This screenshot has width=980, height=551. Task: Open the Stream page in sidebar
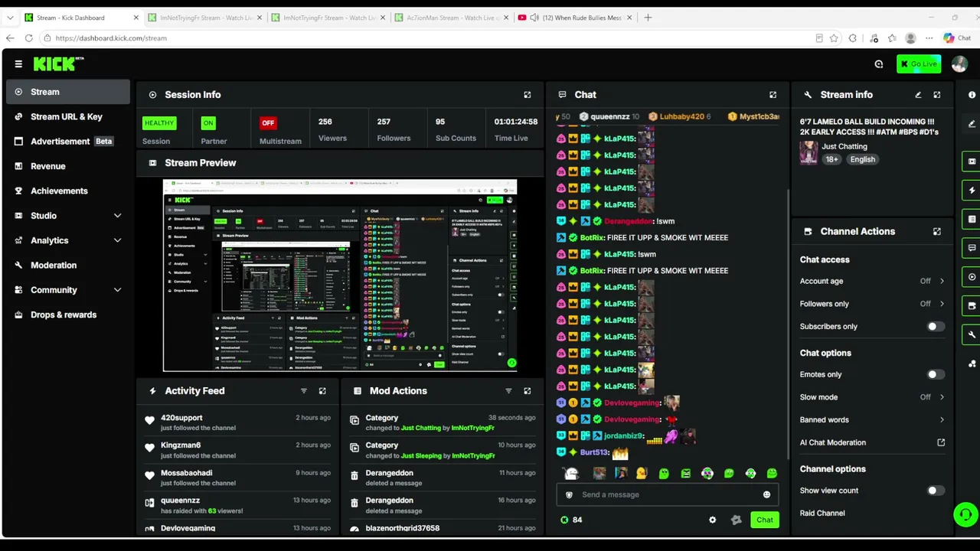pos(68,92)
